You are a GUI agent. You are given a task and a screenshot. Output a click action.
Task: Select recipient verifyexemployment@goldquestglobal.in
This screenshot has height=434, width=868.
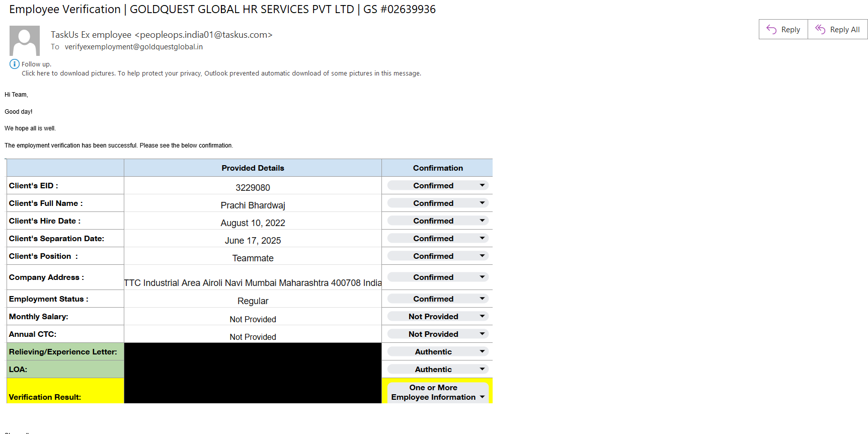click(x=134, y=47)
